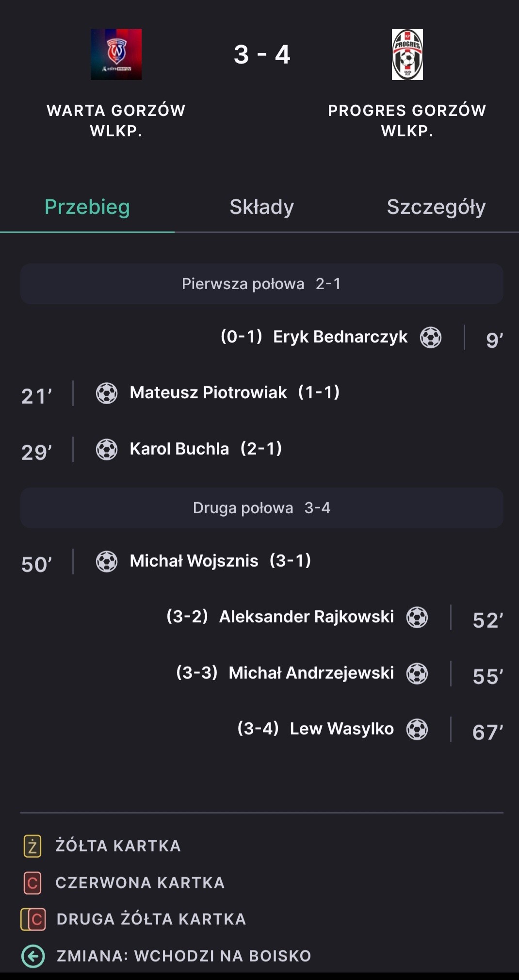
Task: Select the Przebieg tab
Action: click(x=87, y=207)
